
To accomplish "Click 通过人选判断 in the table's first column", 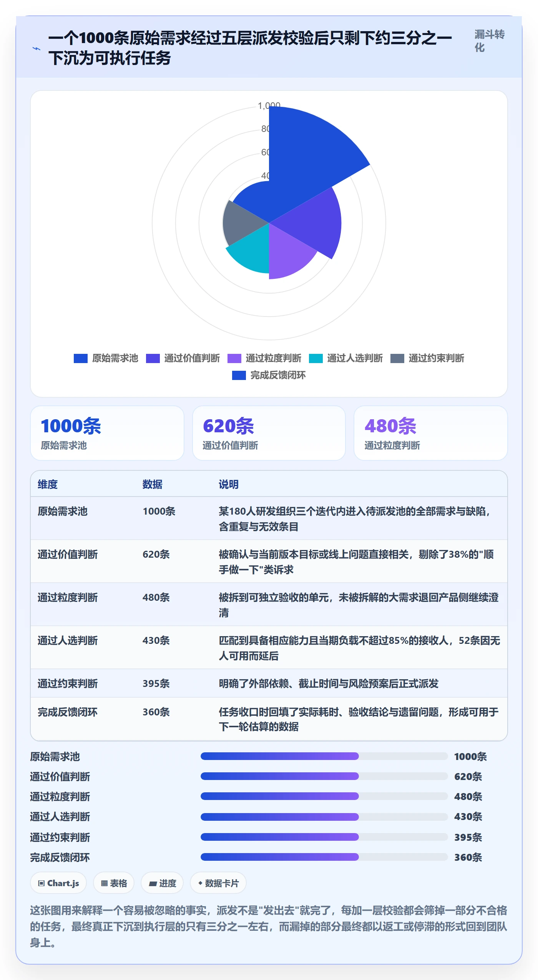I will (x=68, y=640).
